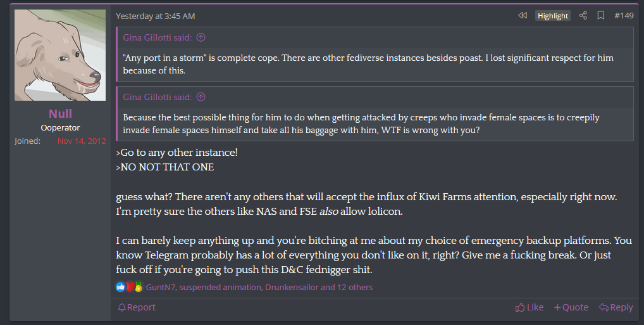Jump to second quoted post via arrow icon
644x325 pixels.
pos(201,97)
